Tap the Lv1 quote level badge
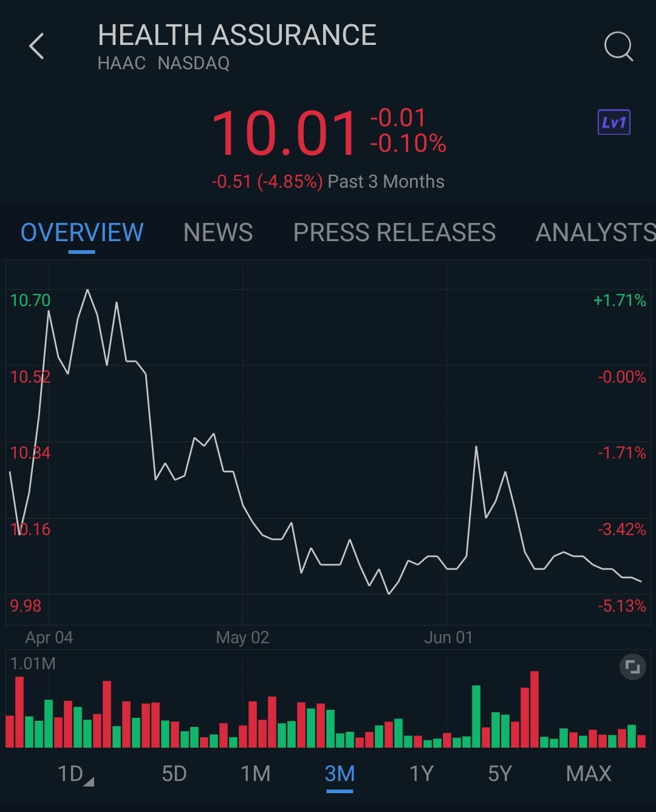 614,122
